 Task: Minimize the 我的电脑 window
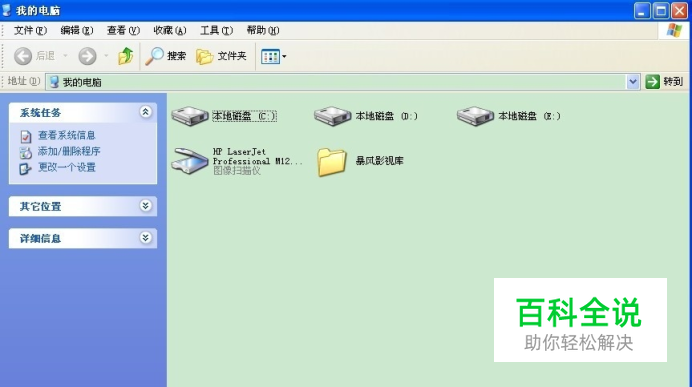point(642,11)
